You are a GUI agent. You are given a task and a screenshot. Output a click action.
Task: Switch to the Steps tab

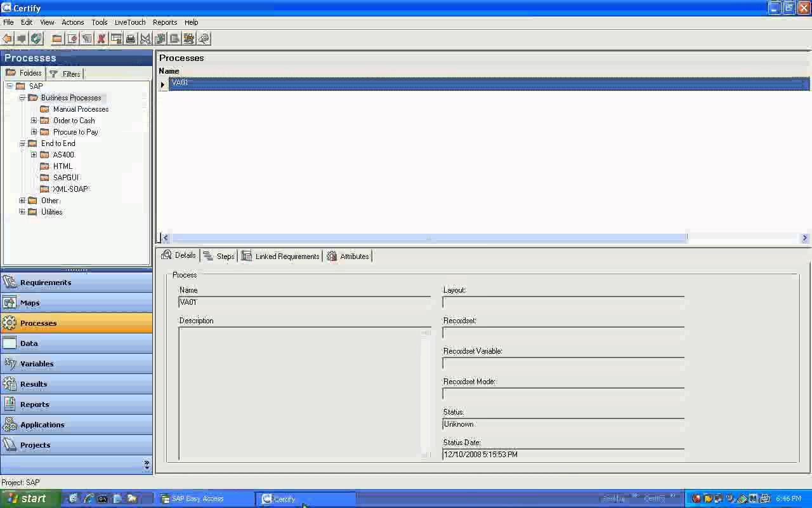click(x=219, y=257)
